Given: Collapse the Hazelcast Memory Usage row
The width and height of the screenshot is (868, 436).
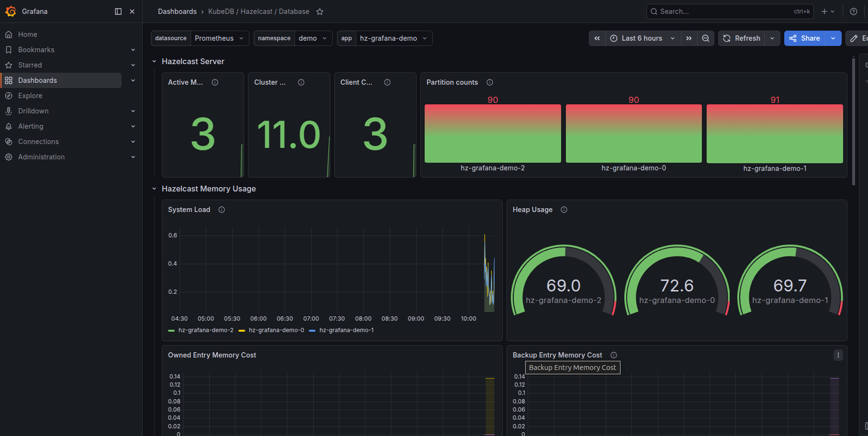Looking at the screenshot, I should click(154, 189).
